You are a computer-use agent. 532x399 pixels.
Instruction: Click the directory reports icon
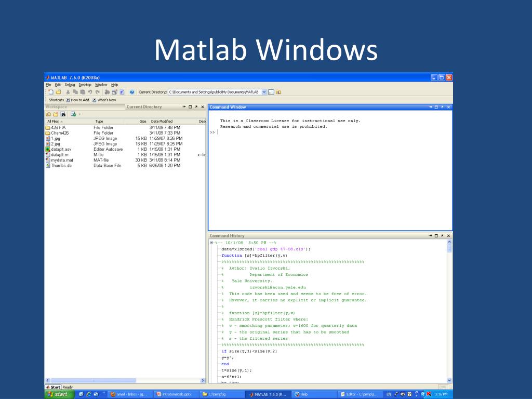[x=73, y=114]
